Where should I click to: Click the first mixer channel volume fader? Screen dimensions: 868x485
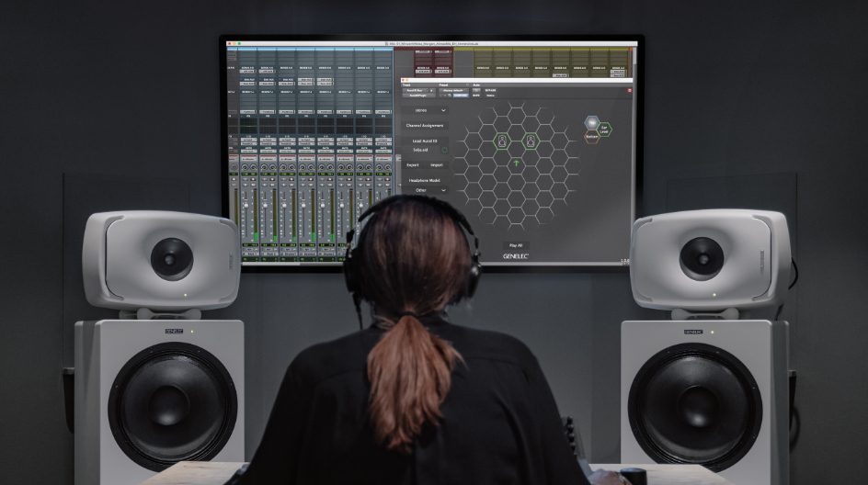(x=246, y=207)
